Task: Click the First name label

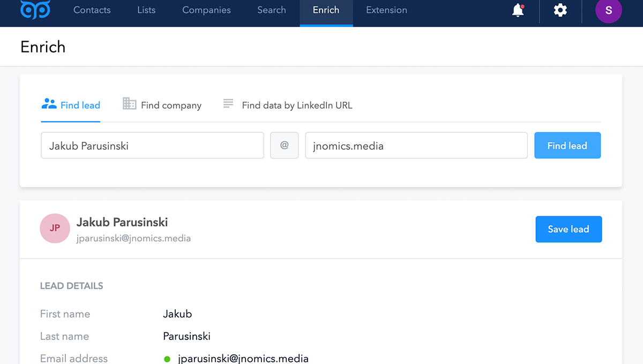Action: [x=65, y=314]
